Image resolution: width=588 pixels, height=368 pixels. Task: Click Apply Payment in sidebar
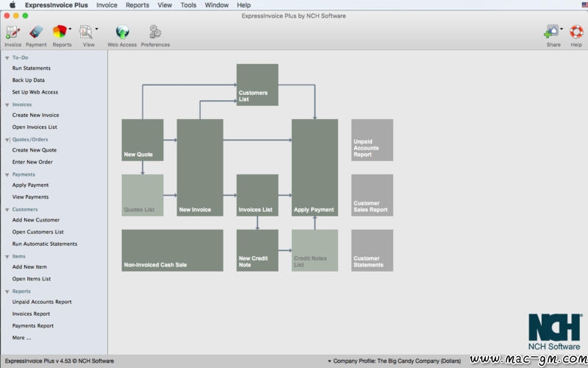[30, 185]
